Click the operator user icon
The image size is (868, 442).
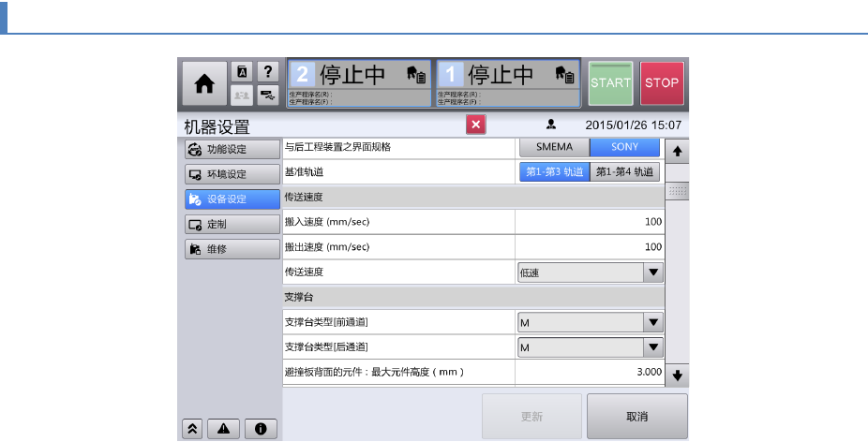tap(551, 125)
